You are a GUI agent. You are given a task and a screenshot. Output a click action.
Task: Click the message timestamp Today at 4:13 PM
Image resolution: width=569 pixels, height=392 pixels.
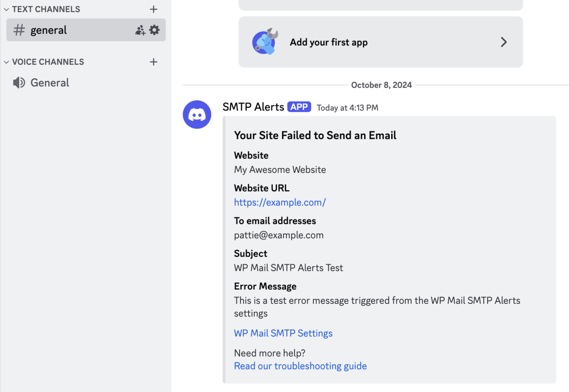pyautogui.click(x=347, y=108)
